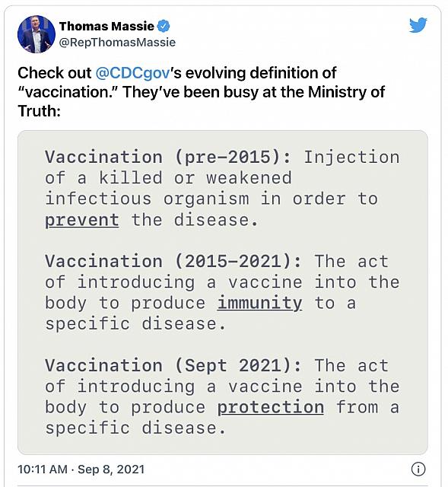Open the embedded vaccination definitions image
The width and height of the screenshot is (448, 487).
[x=223, y=292]
